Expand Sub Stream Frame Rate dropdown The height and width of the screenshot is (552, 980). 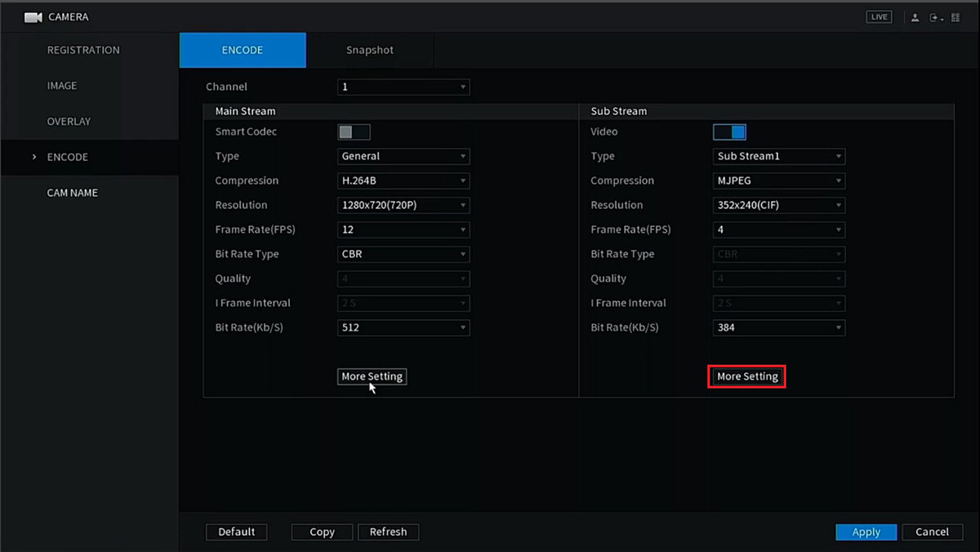click(x=779, y=230)
